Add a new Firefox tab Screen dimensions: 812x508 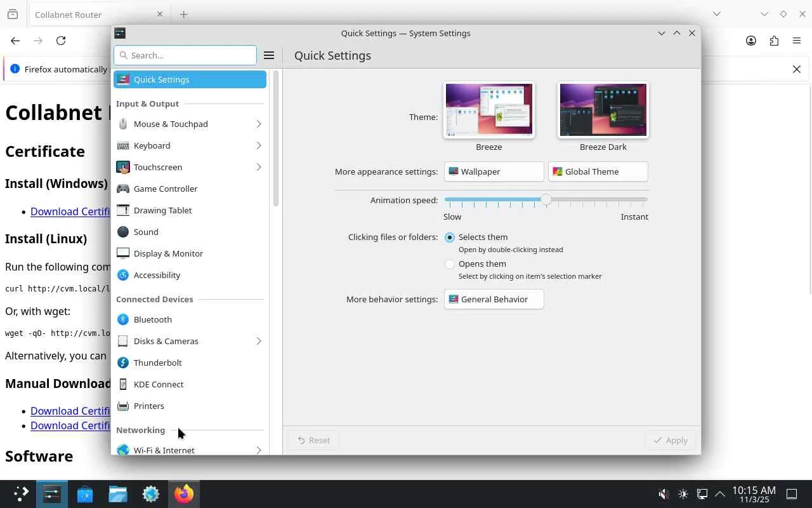[x=183, y=14]
